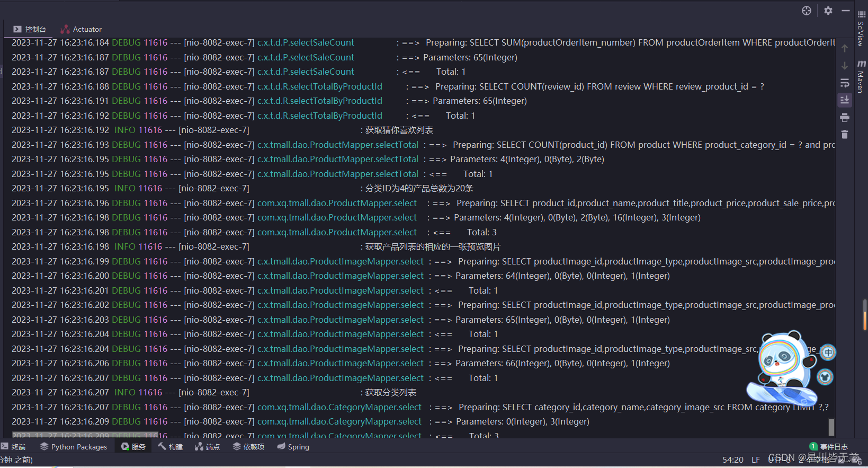
Task: Click the log text 获取猜你喜欢列表
Action: pyautogui.click(x=399, y=130)
